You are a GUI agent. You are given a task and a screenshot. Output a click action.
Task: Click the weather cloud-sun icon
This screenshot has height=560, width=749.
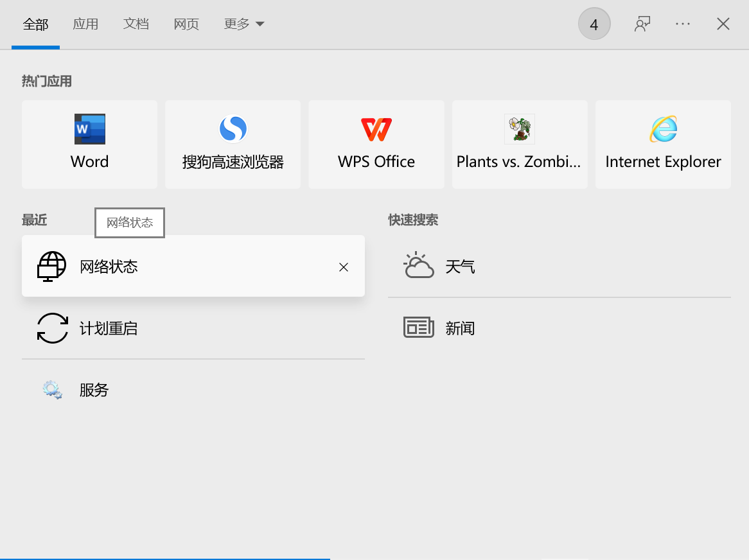pyautogui.click(x=418, y=265)
